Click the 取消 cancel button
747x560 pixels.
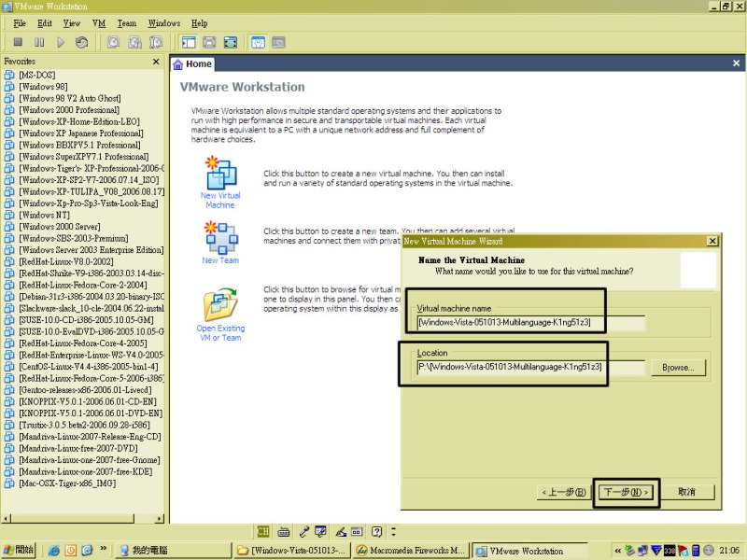tap(686, 492)
